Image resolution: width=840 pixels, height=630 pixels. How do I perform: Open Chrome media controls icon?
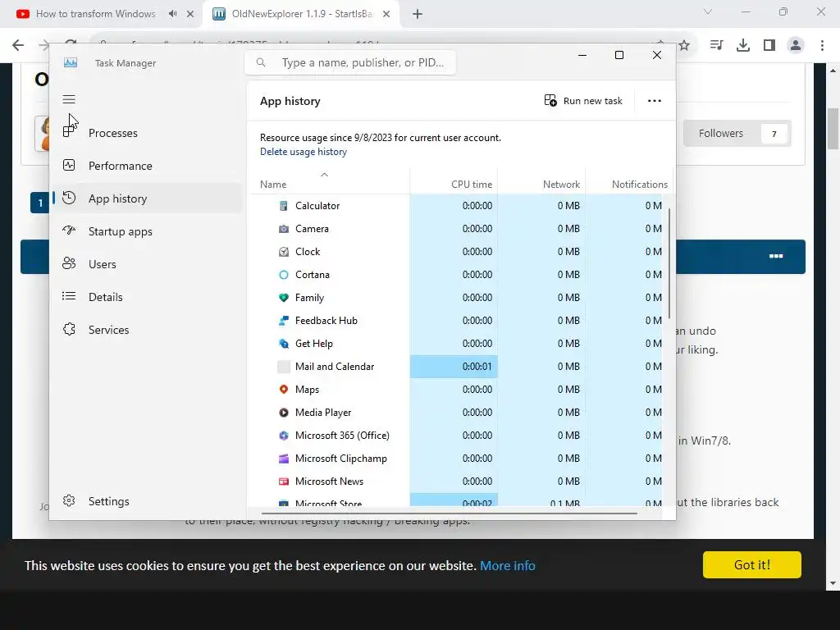click(x=716, y=46)
